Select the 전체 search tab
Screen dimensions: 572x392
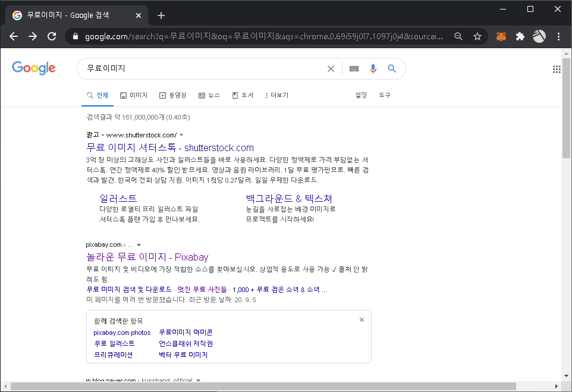point(98,95)
